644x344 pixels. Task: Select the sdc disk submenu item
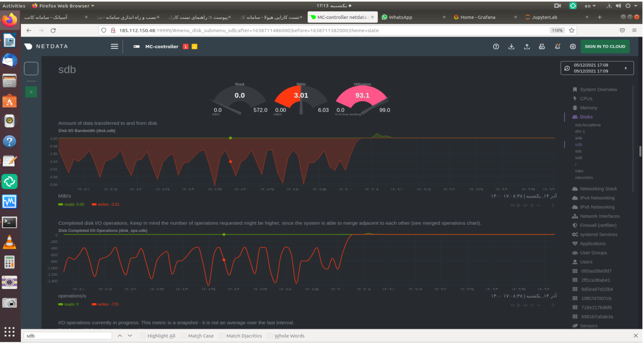(578, 151)
